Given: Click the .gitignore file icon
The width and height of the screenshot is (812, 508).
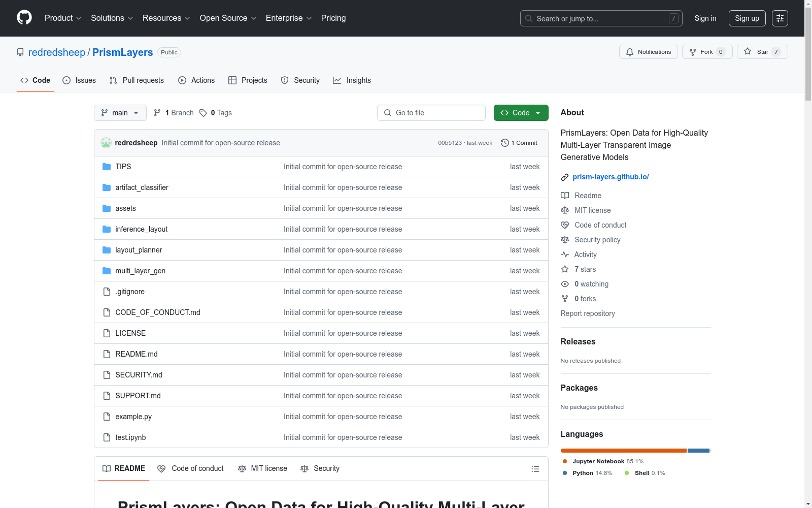Looking at the screenshot, I should 107,292.
